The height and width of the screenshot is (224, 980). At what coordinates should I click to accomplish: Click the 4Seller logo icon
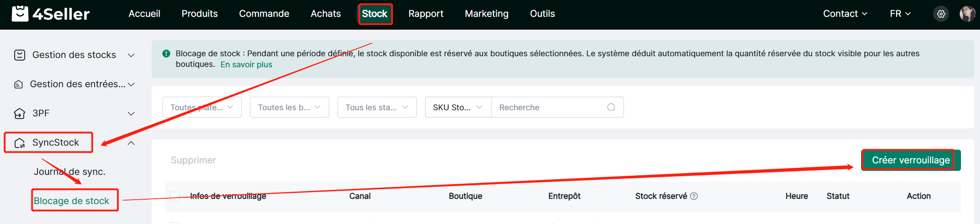tap(20, 14)
